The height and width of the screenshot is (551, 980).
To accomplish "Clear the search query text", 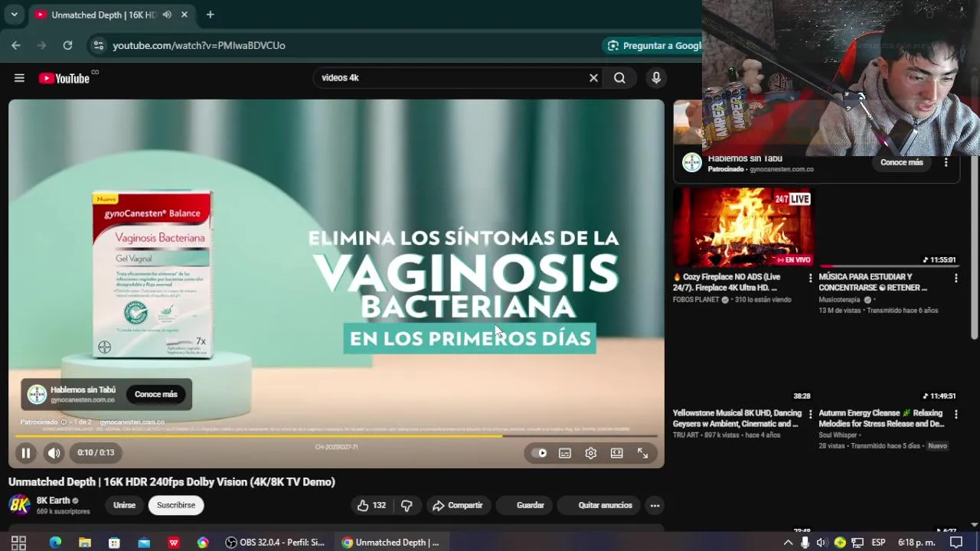I will (x=593, y=78).
